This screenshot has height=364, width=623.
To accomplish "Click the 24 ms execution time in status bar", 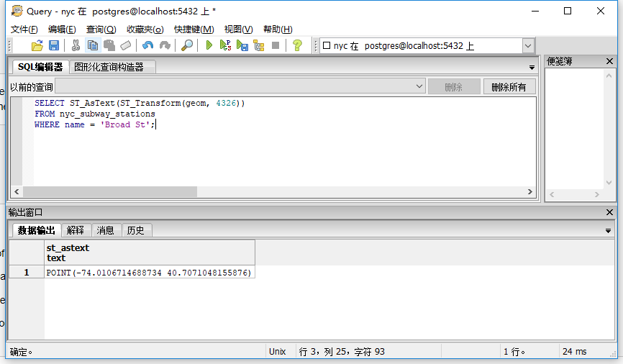I will (x=575, y=352).
